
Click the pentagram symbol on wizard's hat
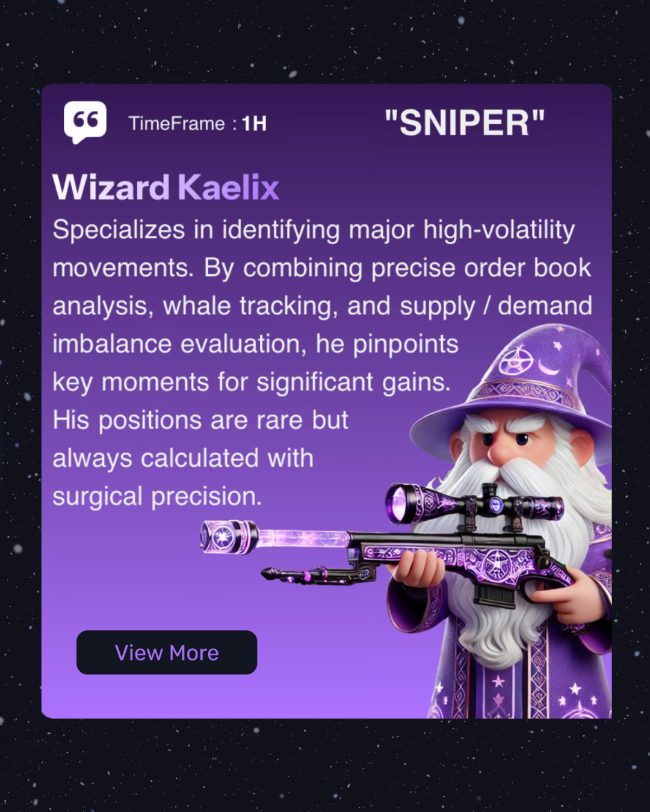(x=513, y=361)
